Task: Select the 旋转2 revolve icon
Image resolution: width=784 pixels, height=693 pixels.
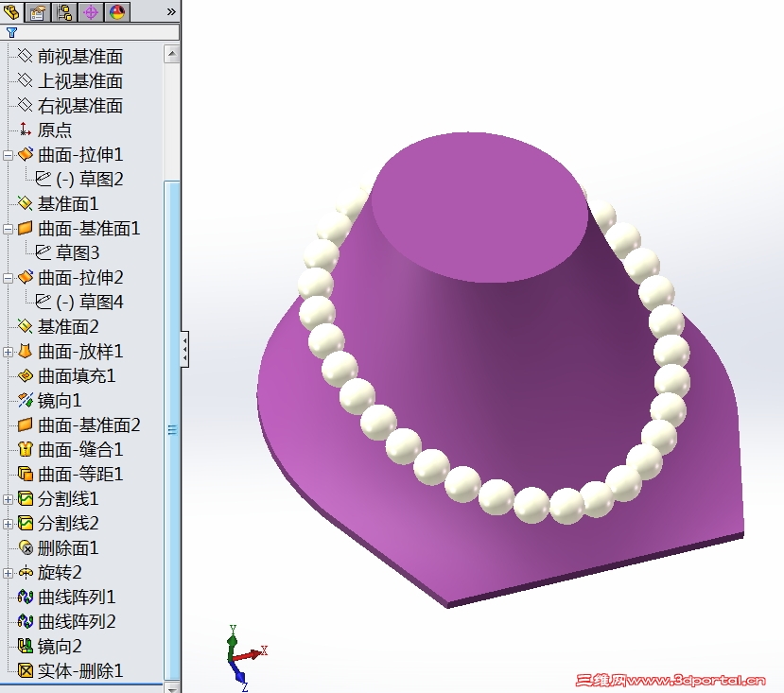Action: point(25,573)
